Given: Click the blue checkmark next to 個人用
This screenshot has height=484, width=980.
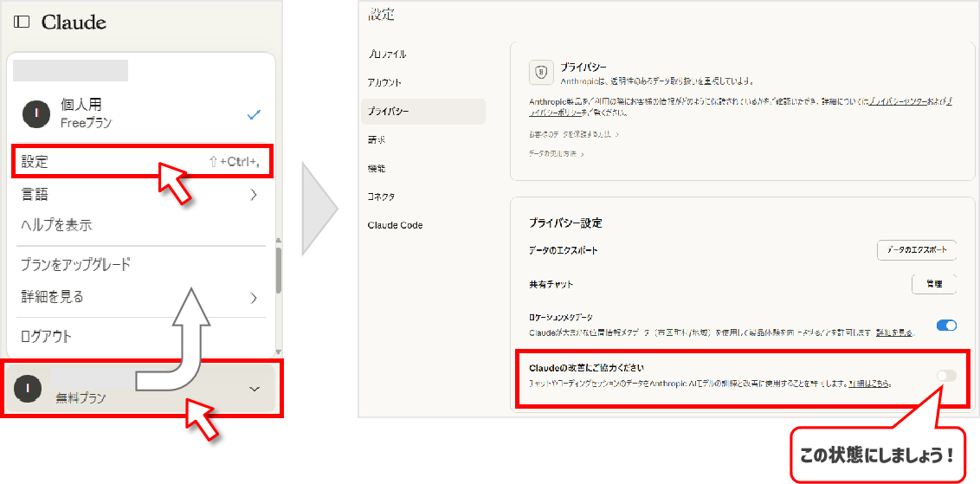Looking at the screenshot, I should [254, 114].
